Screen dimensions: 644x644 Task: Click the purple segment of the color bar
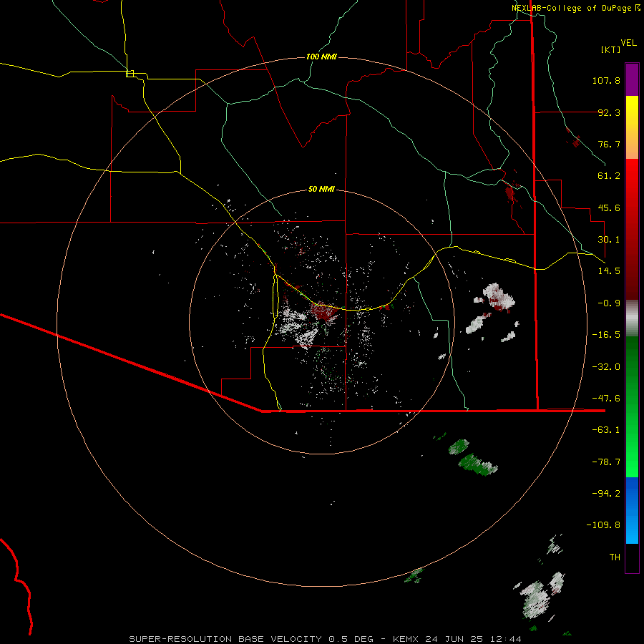point(632,79)
